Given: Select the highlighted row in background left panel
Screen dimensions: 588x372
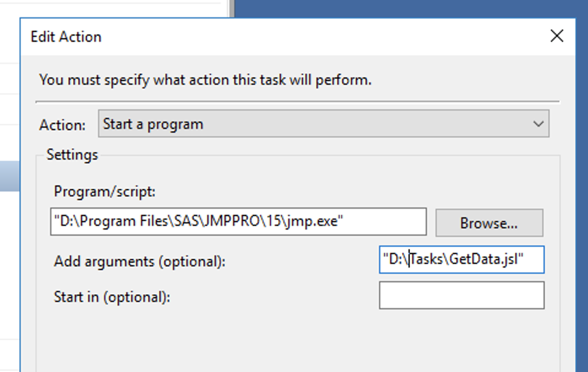Looking at the screenshot, I should point(9,176).
